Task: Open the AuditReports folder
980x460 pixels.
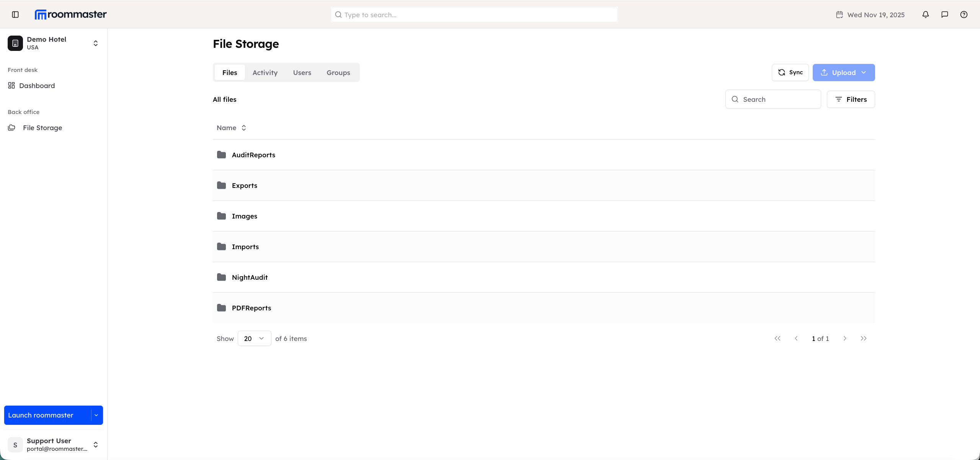Action: 253,155
